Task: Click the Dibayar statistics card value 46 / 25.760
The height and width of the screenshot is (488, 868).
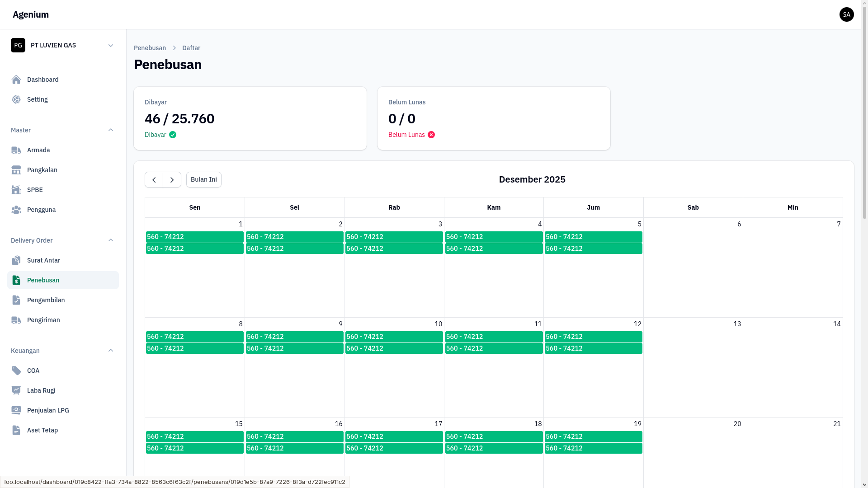Action: pyautogui.click(x=179, y=118)
